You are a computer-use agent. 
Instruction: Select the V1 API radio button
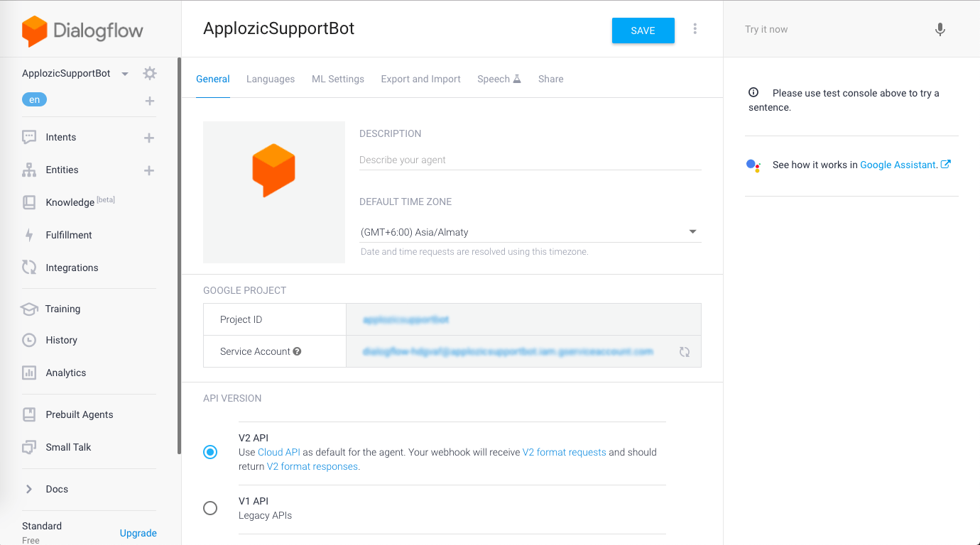(210, 508)
